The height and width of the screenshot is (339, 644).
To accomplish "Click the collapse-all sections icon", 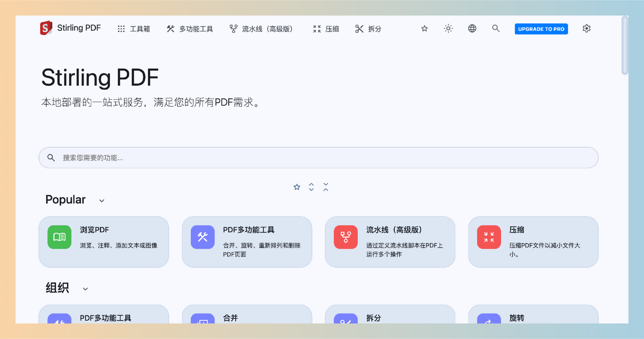I will [326, 187].
